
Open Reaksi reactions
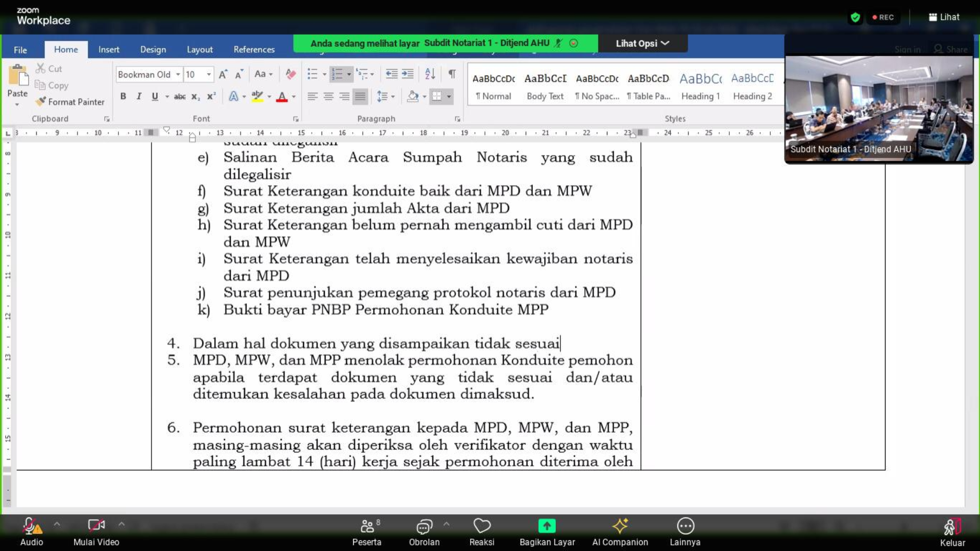482,532
